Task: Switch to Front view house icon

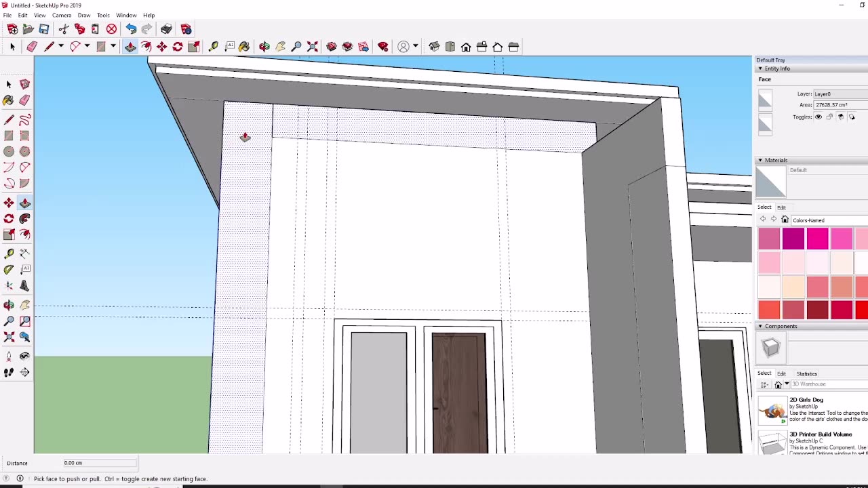Action: 466,47
